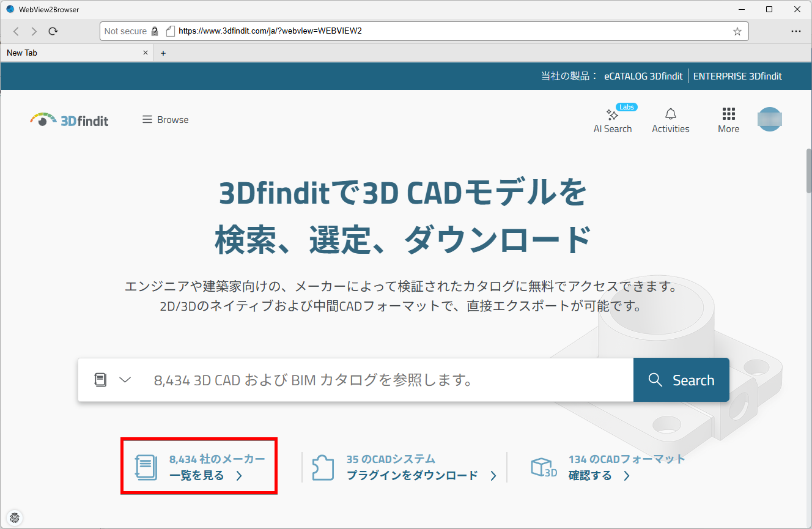Screen dimensions: 812x529
Task: Click the 3Dfindit logo
Action: point(69,120)
